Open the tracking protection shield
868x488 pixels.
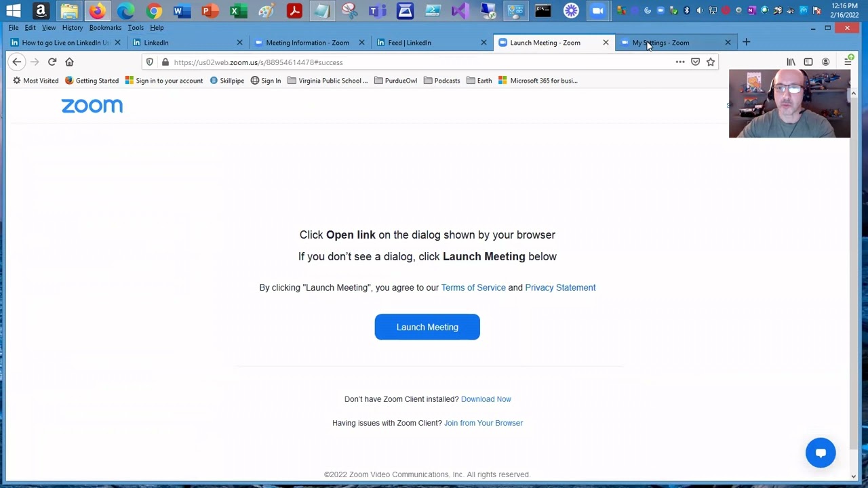click(150, 62)
